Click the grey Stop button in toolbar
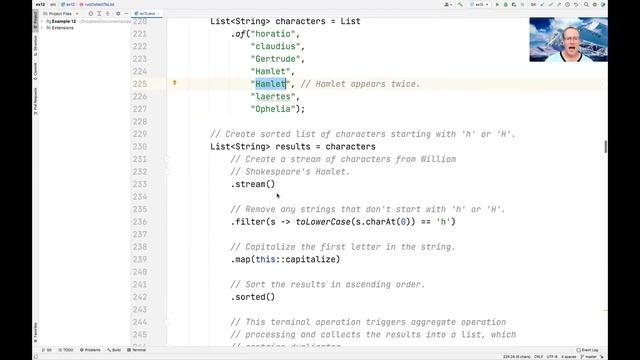The width and height of the screenshot is (640, 360). [522, 4]
